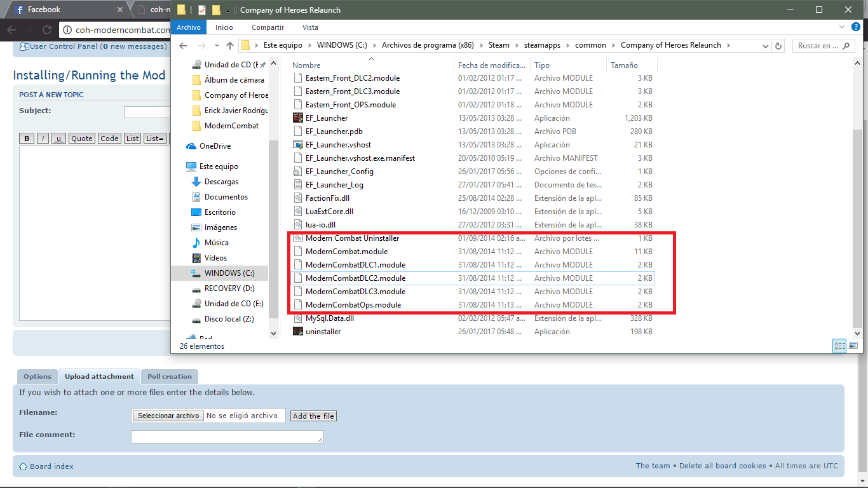Screen dimensions: 868x488
Task: Click the Vídeos film icon in sidebar
Action: (196, 258)
